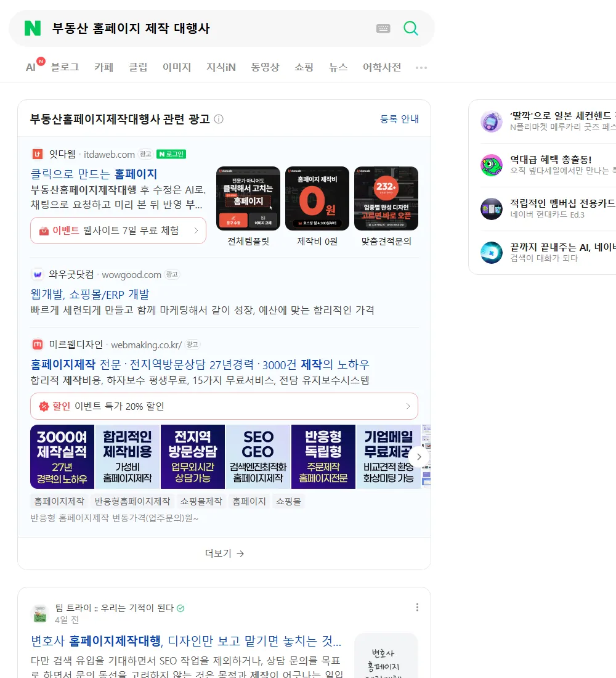Open the AI search tab
Viewport: 616px width, 678px height.
click(31, 67)
